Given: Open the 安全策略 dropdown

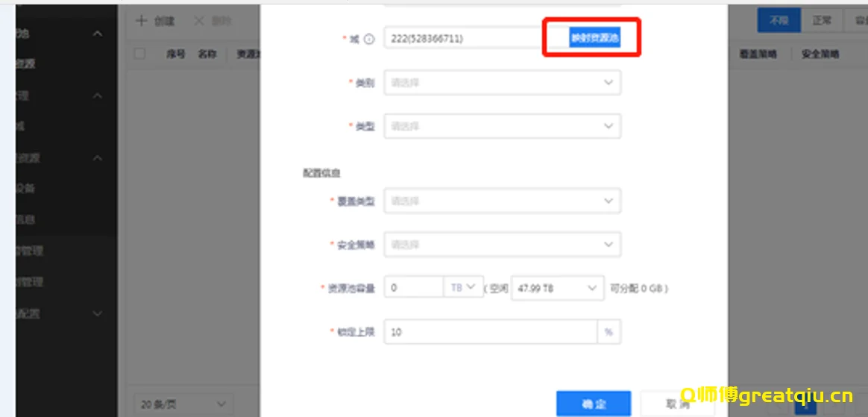Looking at the screenshot, I should click(502, 244).
